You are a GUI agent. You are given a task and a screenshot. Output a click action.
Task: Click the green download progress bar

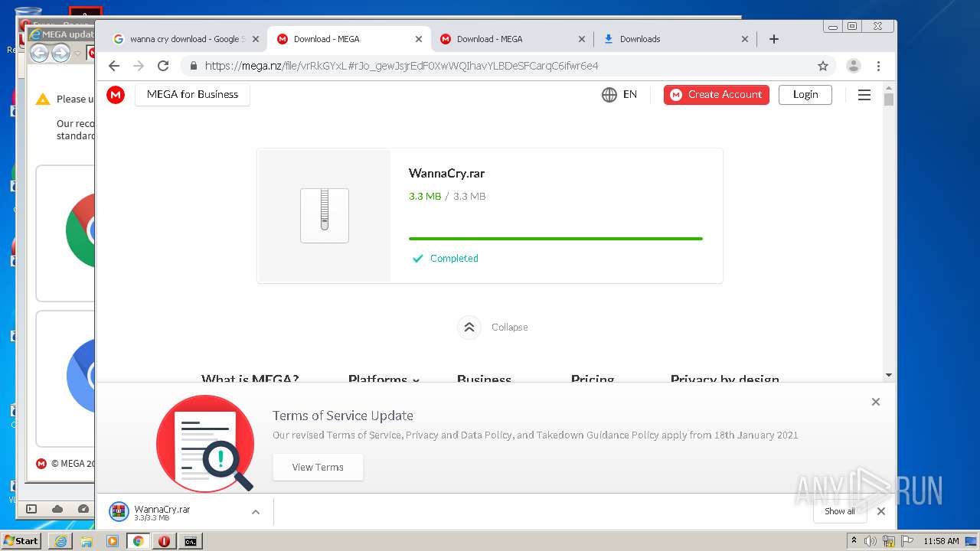[x=556, y=239]
